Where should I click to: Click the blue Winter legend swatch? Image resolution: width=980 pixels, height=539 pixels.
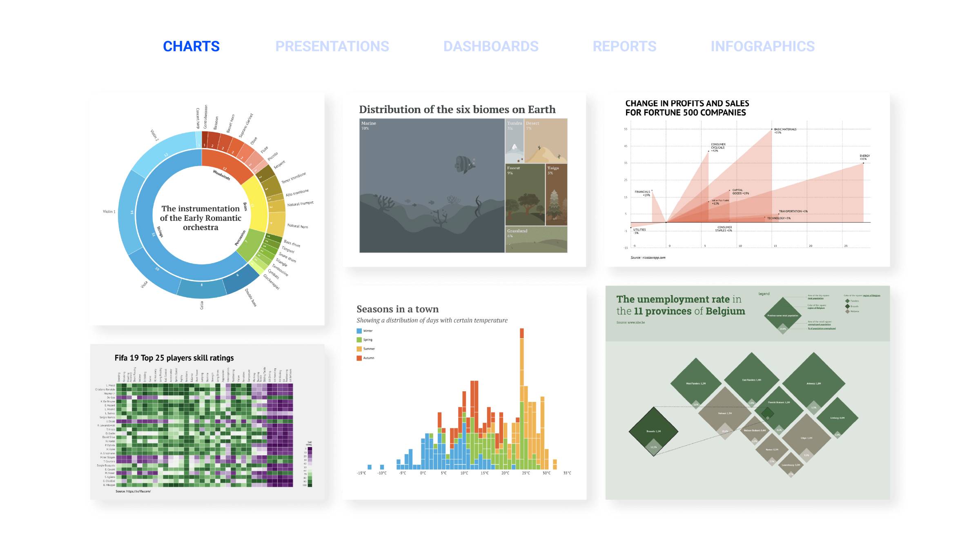(359, 331)
